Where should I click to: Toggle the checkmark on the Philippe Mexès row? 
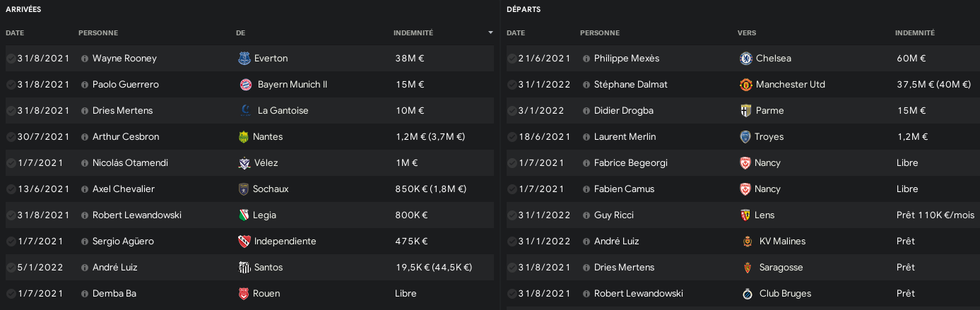(x=512, y=59)
